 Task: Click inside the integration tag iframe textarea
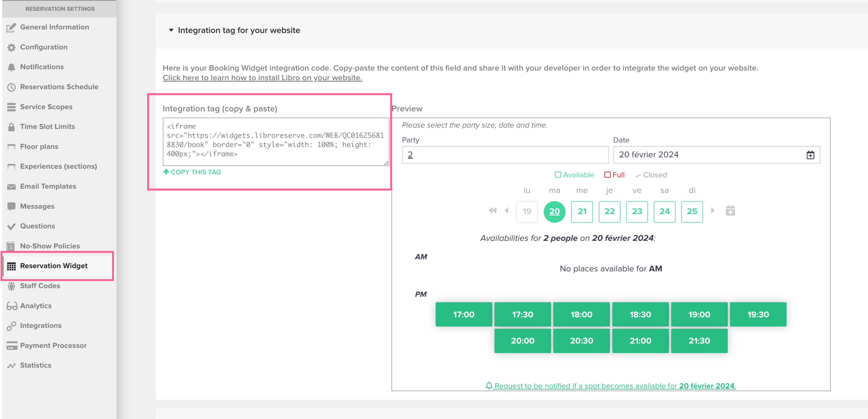[275, 142]
